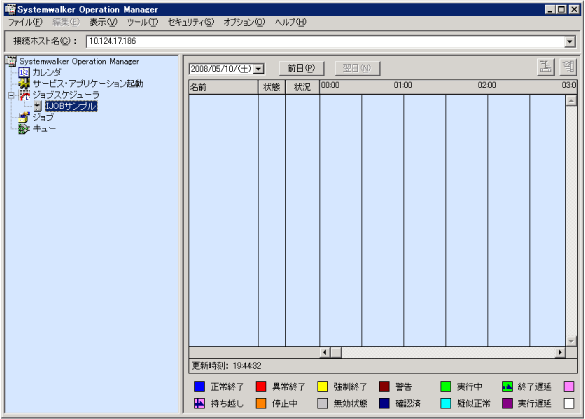Click the IJOBサンプル project icon
585x419 pixels.
coord(37,106)
